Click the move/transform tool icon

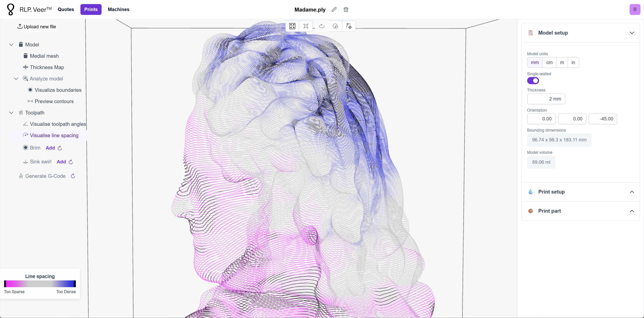(349, 26)
